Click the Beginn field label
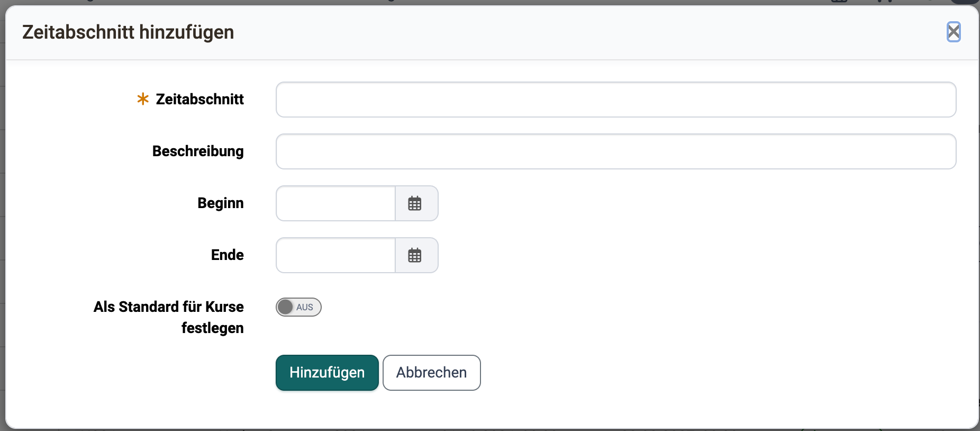 (x=221, y=203)
